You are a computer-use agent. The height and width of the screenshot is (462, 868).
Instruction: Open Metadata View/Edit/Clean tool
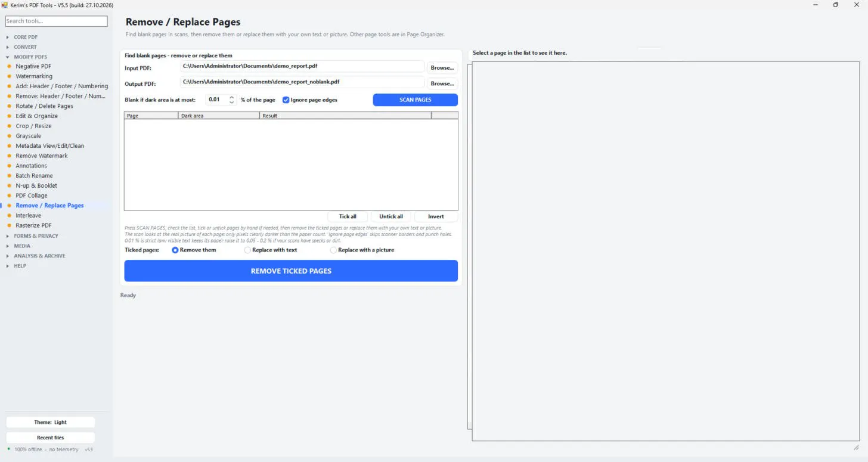pos(50,146)
